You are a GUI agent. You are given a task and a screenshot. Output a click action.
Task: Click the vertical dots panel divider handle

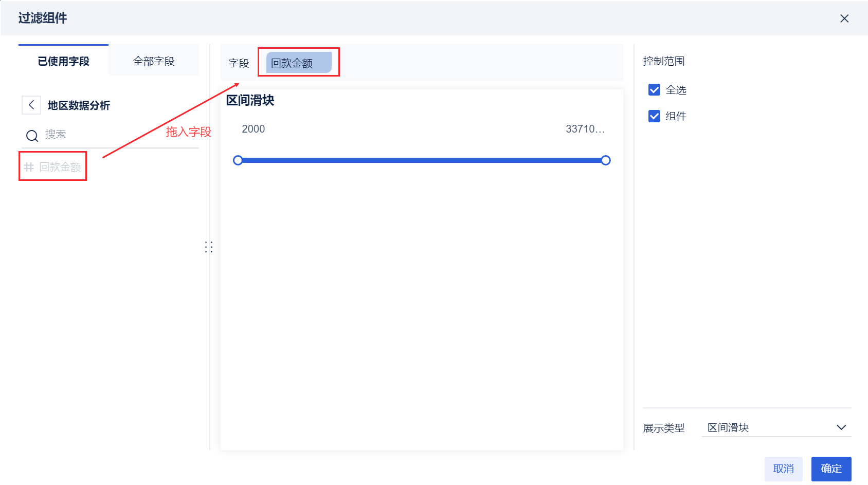pyautogui.click(x=208, y=247)
